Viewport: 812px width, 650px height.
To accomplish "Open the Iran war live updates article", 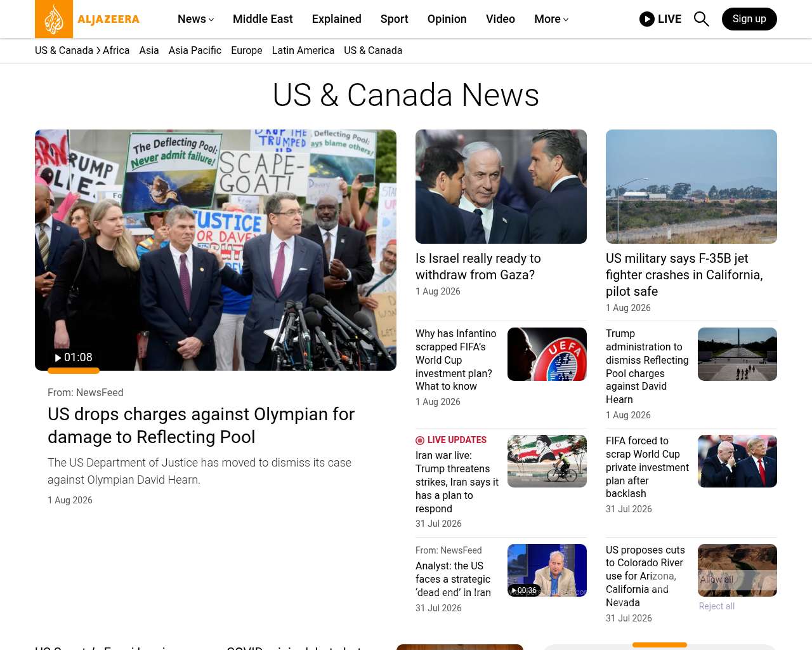I will tap(457, 482).
